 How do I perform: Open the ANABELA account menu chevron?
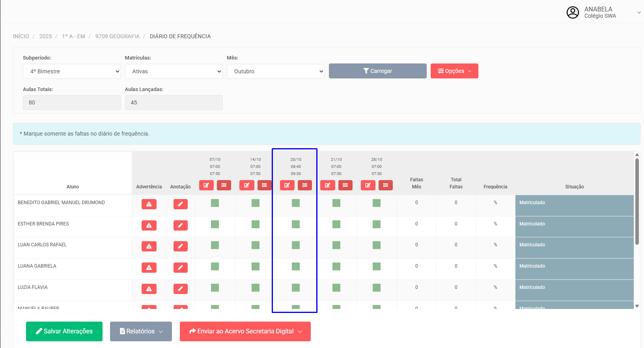pos(639,13)
